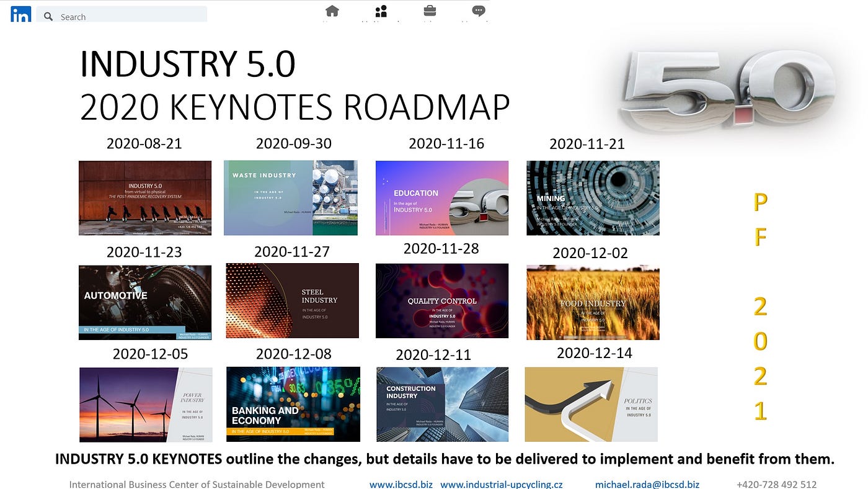
Task: Open the Power Industry keynote thumbnail
Action: pos(146,405)
